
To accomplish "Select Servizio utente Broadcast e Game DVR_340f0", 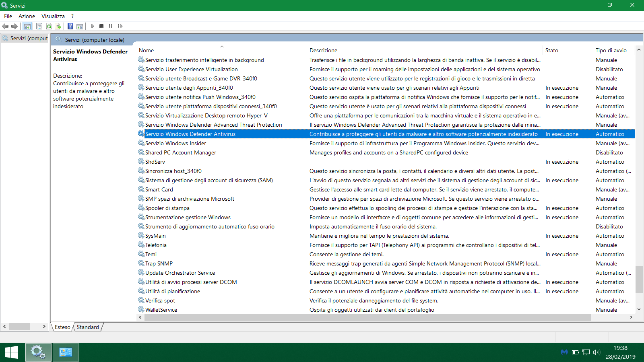I will point(386,78).
